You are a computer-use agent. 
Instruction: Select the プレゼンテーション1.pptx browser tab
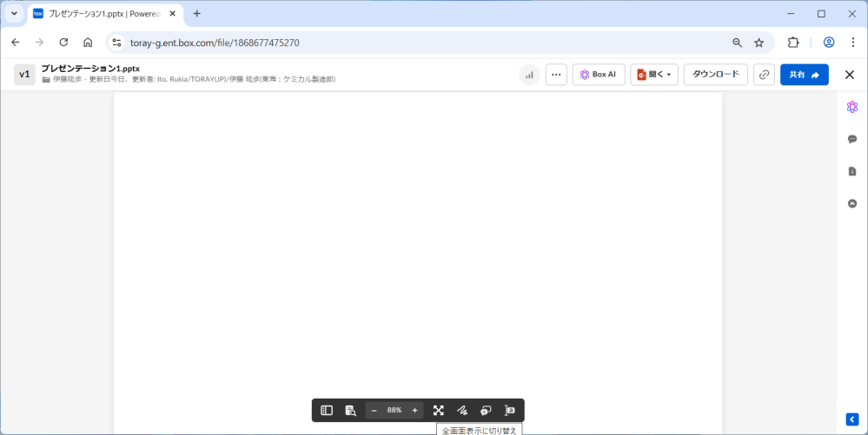tap(105, 14)
